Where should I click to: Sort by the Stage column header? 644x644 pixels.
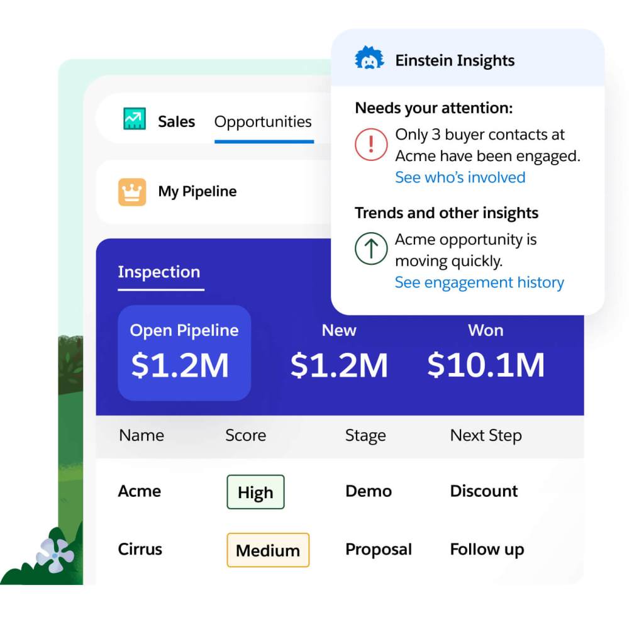[x=365, y=435]
